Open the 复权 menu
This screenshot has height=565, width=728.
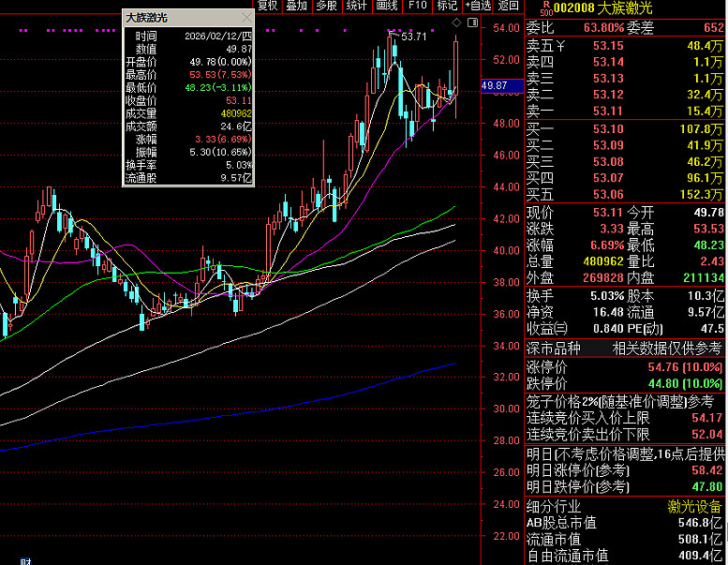tap(268, 6)
